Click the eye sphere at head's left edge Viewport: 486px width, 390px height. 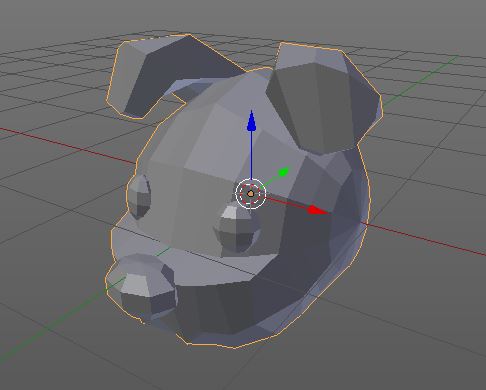(x=139, y=197)
